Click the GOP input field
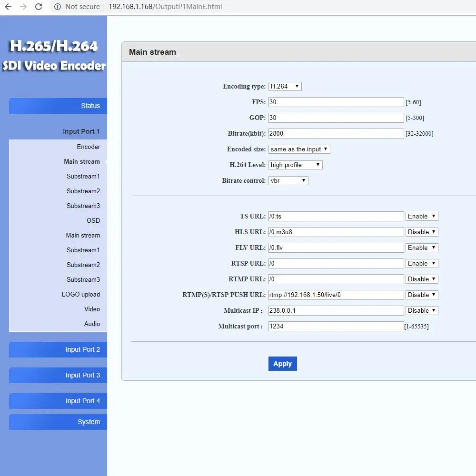The width and height of the screenshot is (476, 476). point(336,118)
